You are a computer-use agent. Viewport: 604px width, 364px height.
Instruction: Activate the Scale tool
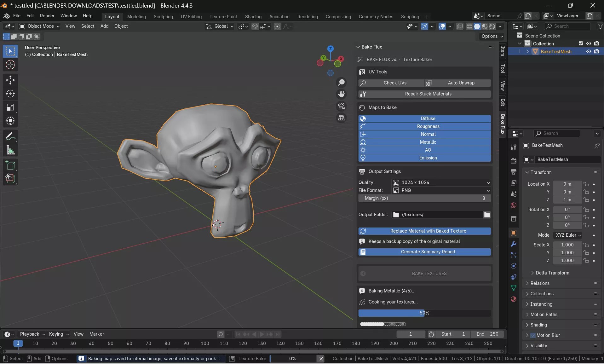tap(10, 107)
